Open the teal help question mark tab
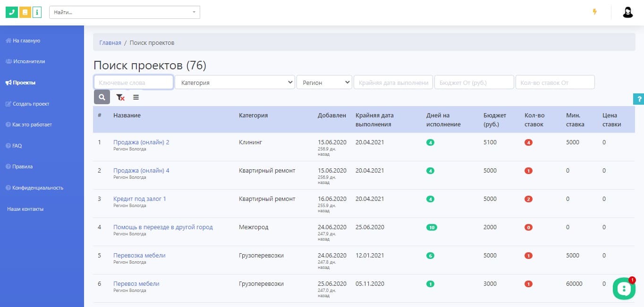 638,99
